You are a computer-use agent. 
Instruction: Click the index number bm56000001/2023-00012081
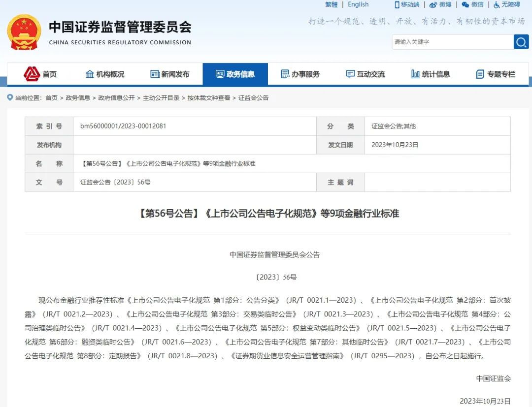pos(123,126)
